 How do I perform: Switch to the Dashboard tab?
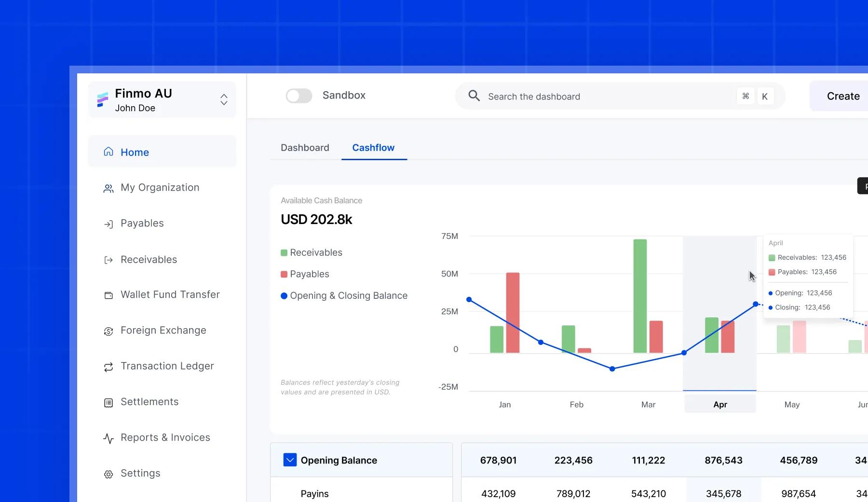tap(305, 148)
